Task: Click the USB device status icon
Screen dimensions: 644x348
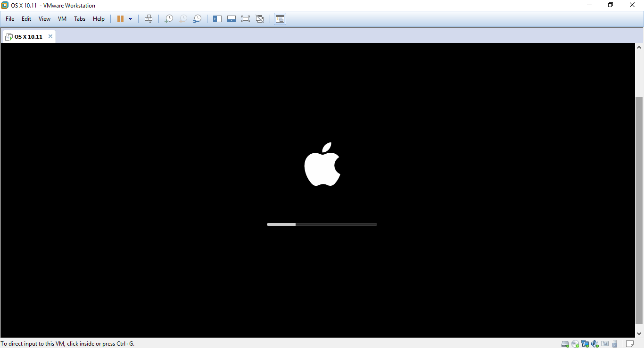Action: [615, 344]
